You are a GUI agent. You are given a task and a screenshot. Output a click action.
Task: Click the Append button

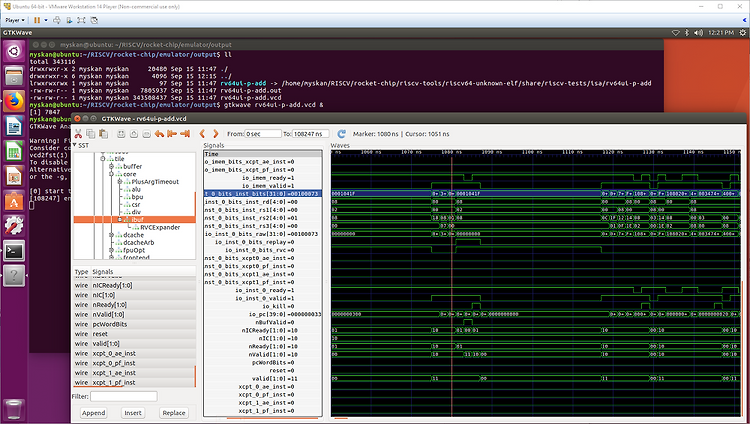click(93, 413)
